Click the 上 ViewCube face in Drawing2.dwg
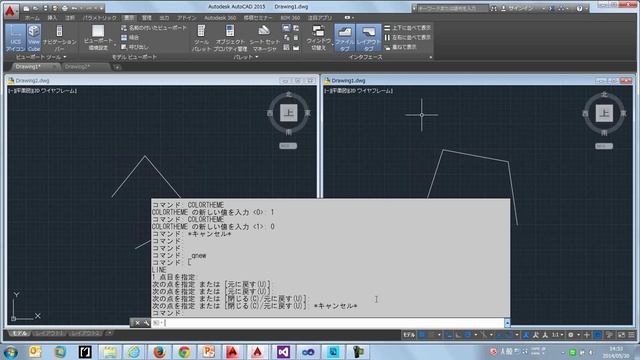 coord(289,113)
